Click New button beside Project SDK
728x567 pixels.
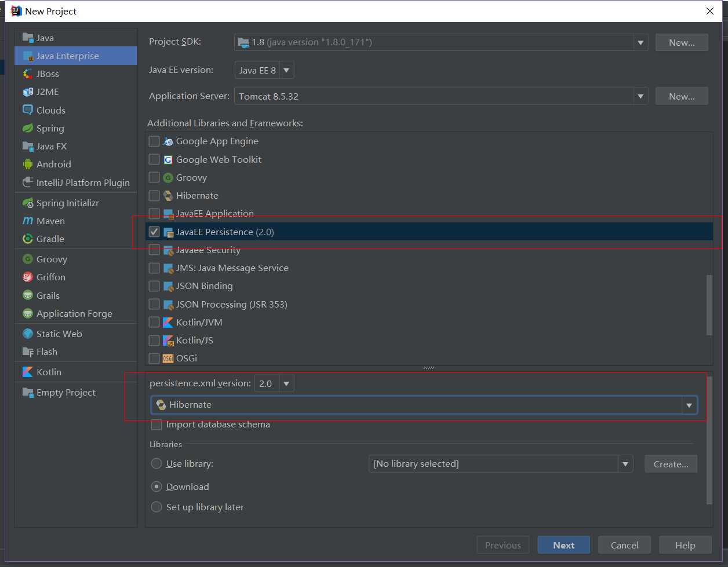pyautogui.click(x=682, y=42)
